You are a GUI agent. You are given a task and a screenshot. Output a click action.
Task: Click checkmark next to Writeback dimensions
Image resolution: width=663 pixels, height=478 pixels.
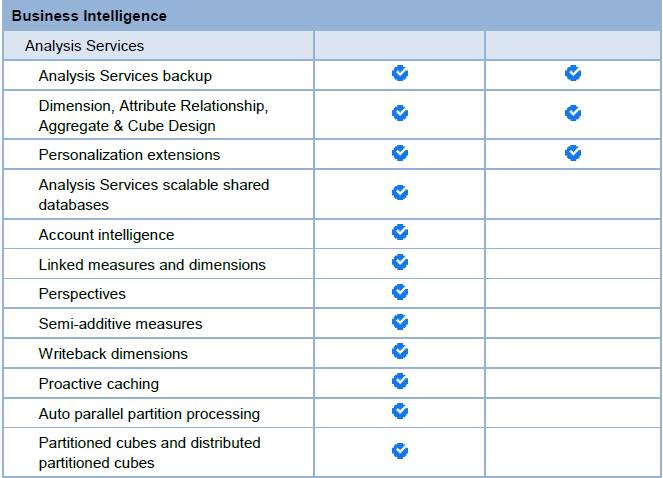400,352
